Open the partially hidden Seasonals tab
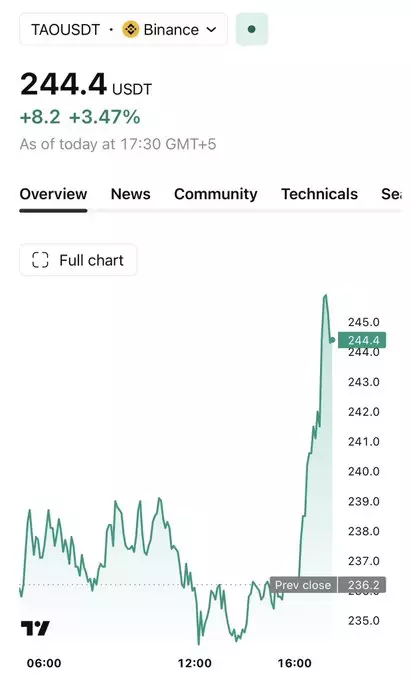 (x=391, y=194)
